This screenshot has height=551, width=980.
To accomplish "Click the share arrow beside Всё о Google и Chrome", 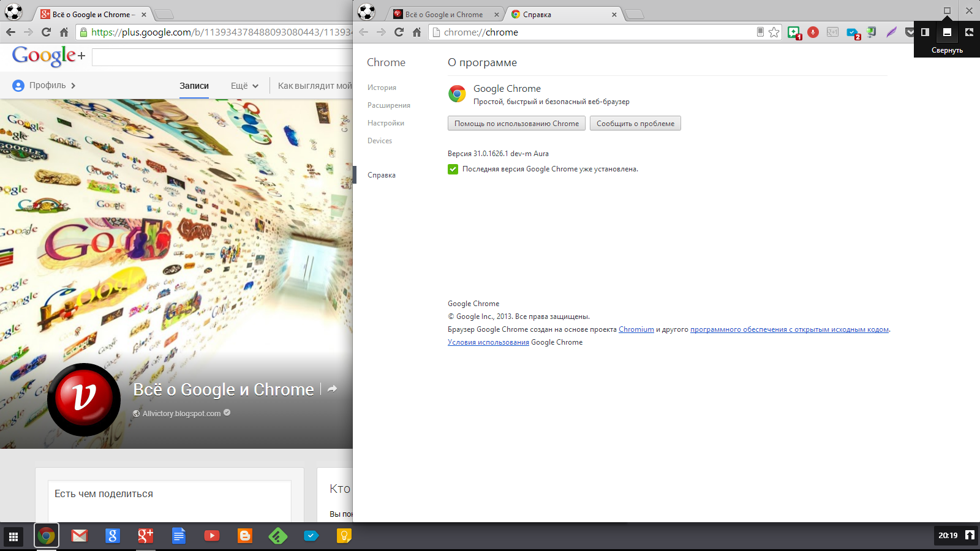I will tap(332, 389).
